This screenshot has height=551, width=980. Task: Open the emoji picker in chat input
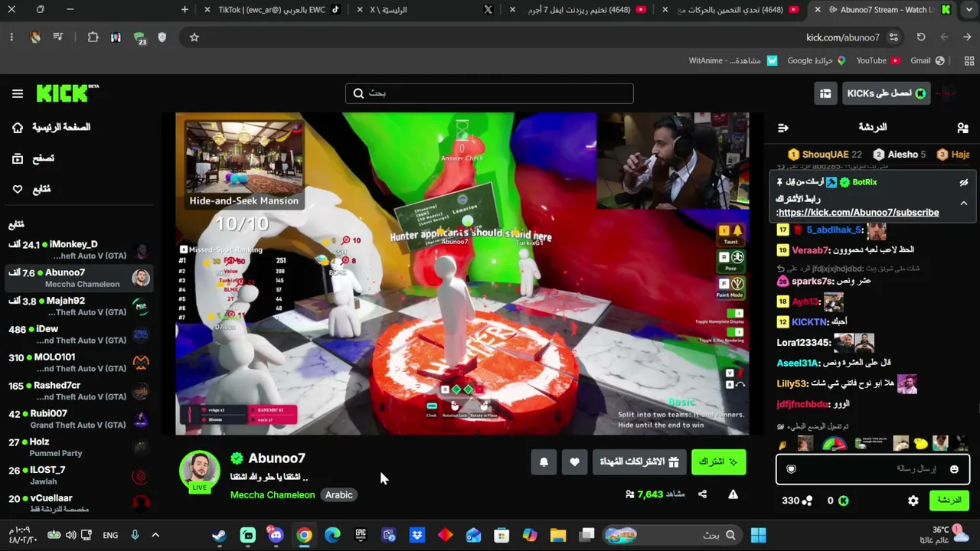point(954,469)
